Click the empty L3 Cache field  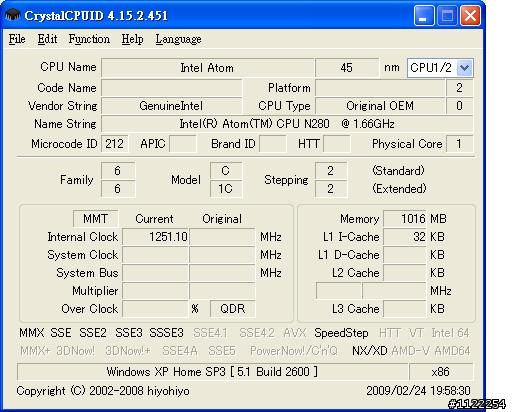click(x=405, y=309)
